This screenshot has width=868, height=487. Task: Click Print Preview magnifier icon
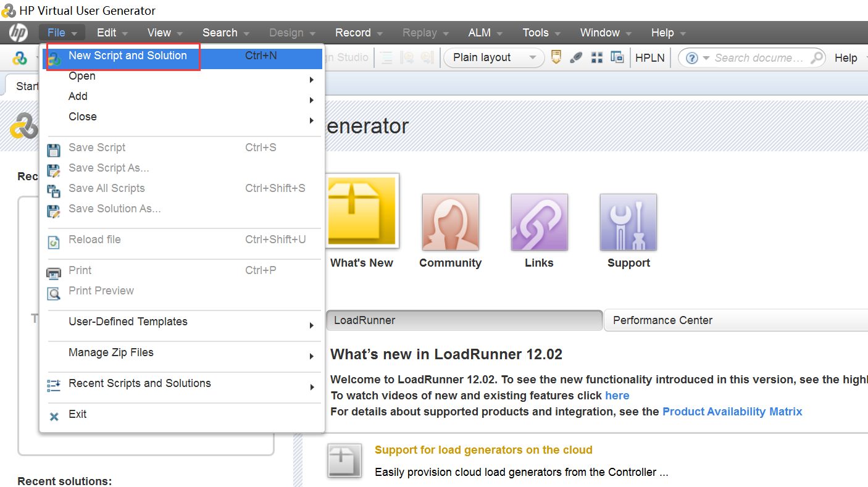click(x=54, y=293)
